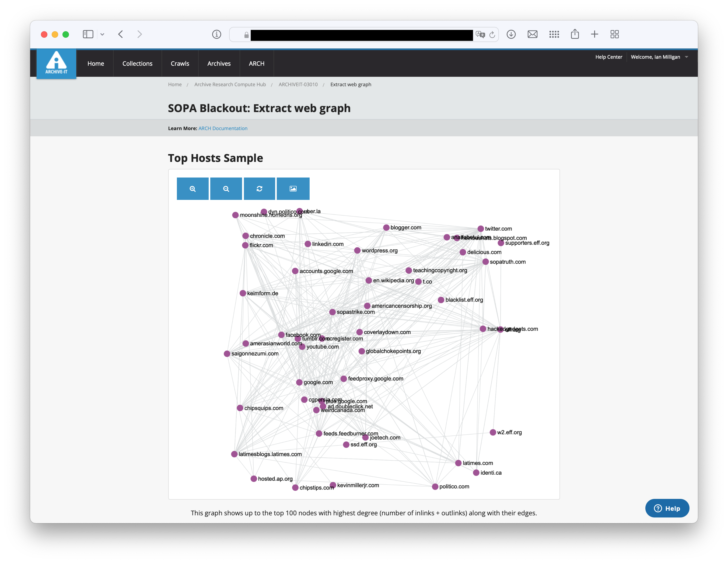Click the Archive-It logo
Screen dimensions: 728x563
click(x=56, y=63)
